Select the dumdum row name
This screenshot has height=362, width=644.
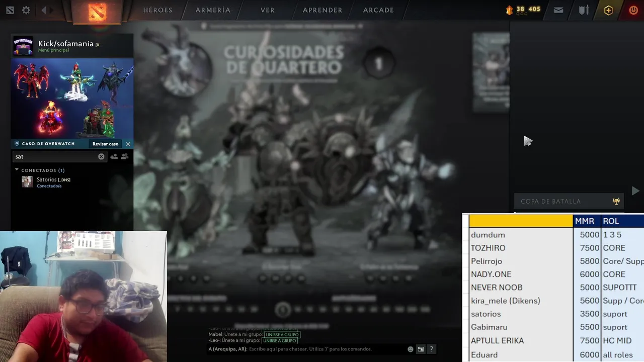[488, 235]
